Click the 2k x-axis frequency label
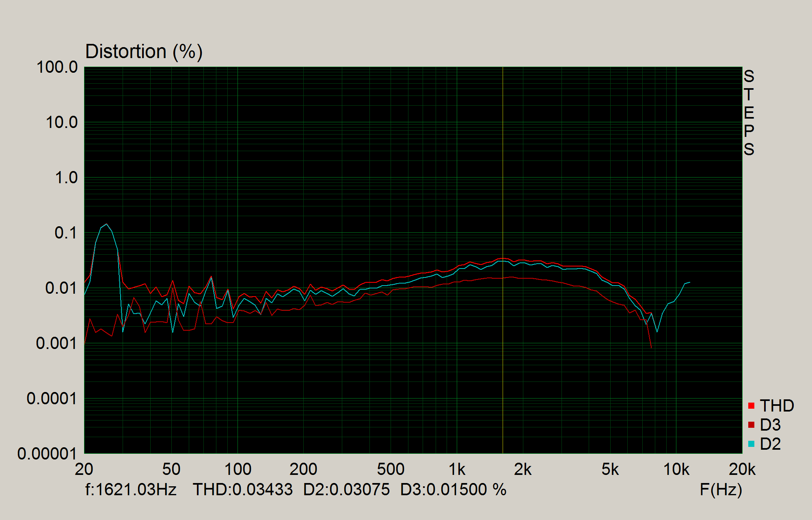 (523, 469)
